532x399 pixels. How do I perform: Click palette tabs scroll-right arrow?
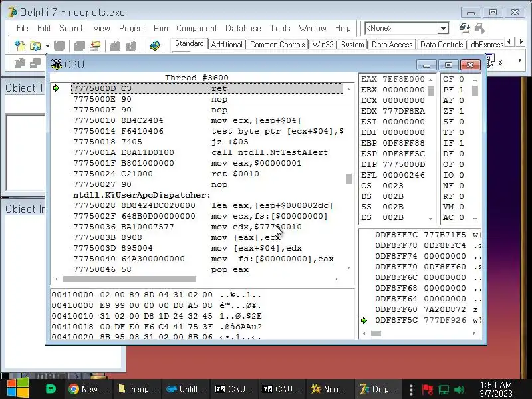tap(521, 42)
